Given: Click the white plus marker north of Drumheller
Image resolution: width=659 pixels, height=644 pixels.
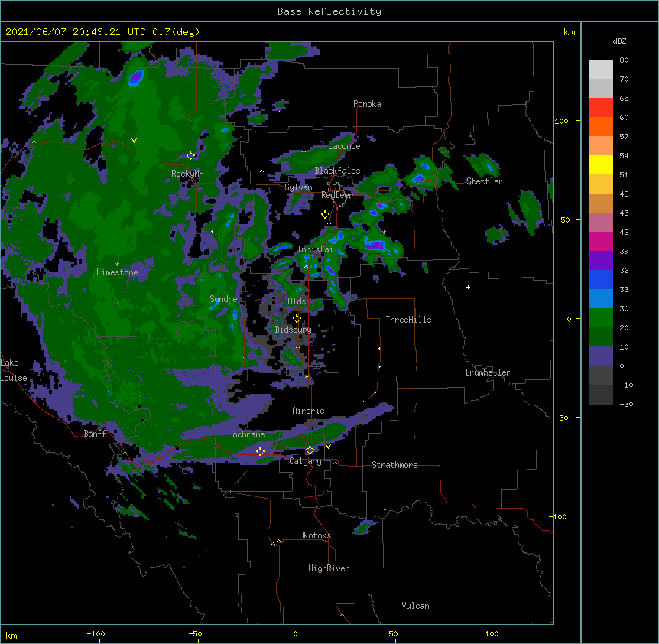Looking at the screenshot, I should tap(468, 287).
